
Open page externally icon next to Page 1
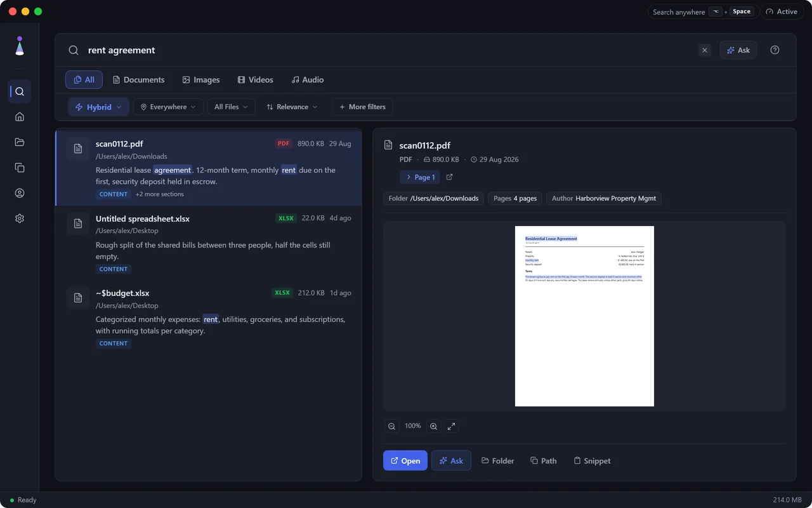click(x=450, y=177)
